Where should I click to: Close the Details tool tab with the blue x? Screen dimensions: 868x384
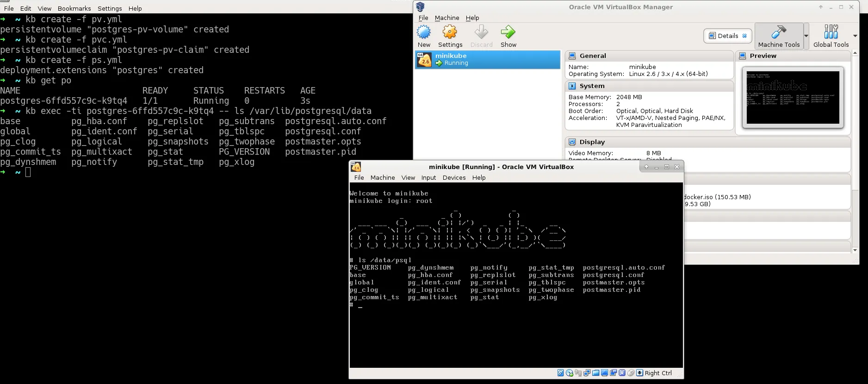744,36
